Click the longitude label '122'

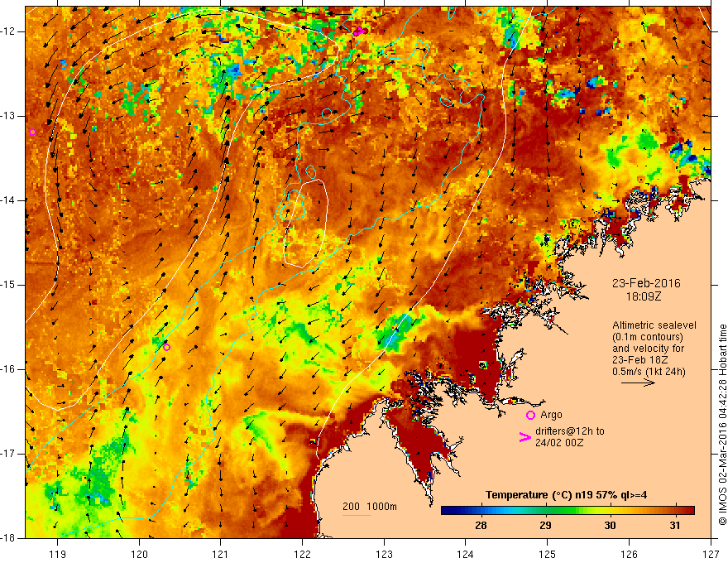(x=302, y=554)
